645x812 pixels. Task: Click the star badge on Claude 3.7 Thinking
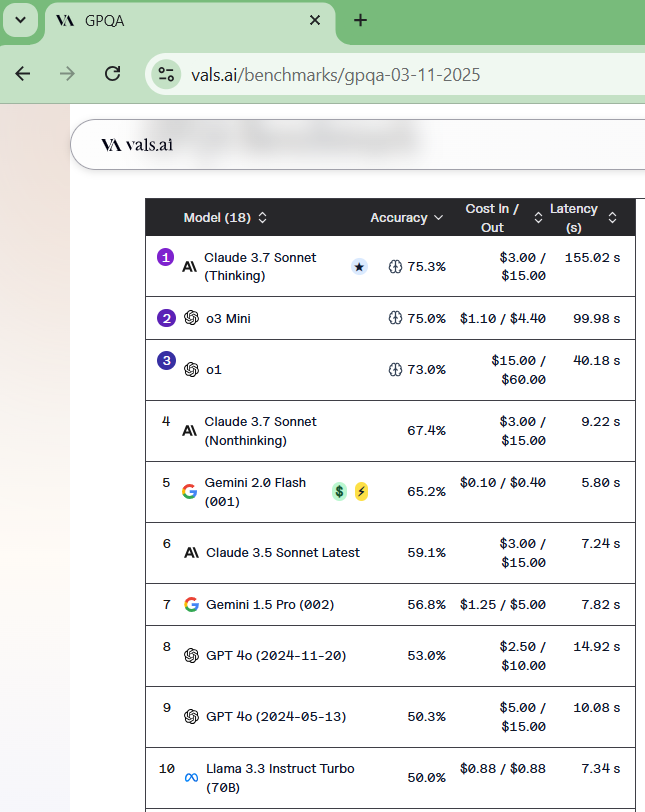(359, 267)
